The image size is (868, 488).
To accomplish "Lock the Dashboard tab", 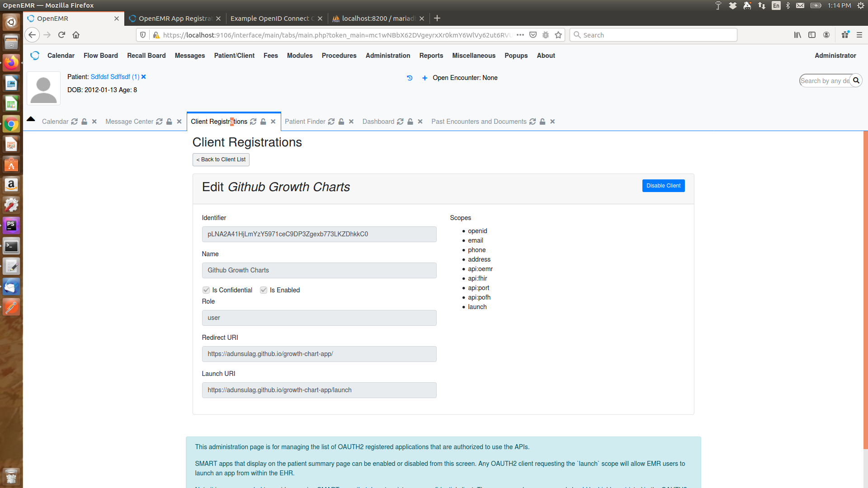I will click(410, 122).
